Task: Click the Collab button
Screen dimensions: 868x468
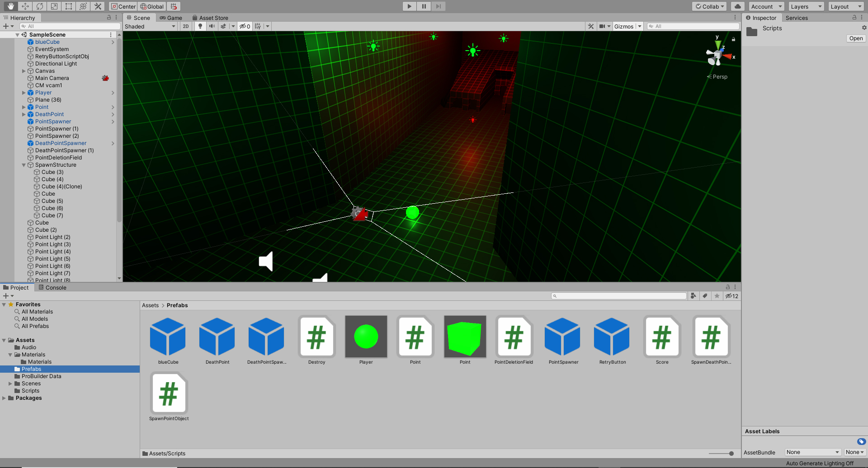Action: pyautogui.click(x=710, y=6)
